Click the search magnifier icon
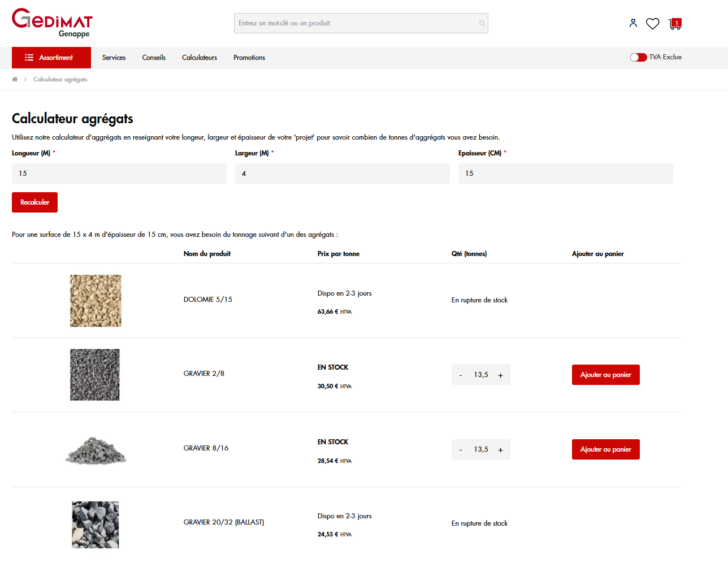Image resolution: width=728 pixels, height=576 pixels. coord(482,23)
